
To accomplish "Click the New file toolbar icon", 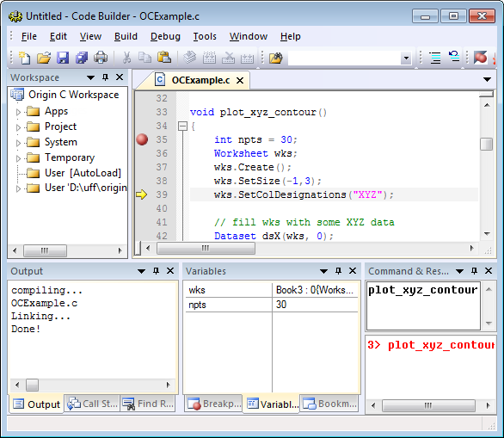I will click(24, 58).
